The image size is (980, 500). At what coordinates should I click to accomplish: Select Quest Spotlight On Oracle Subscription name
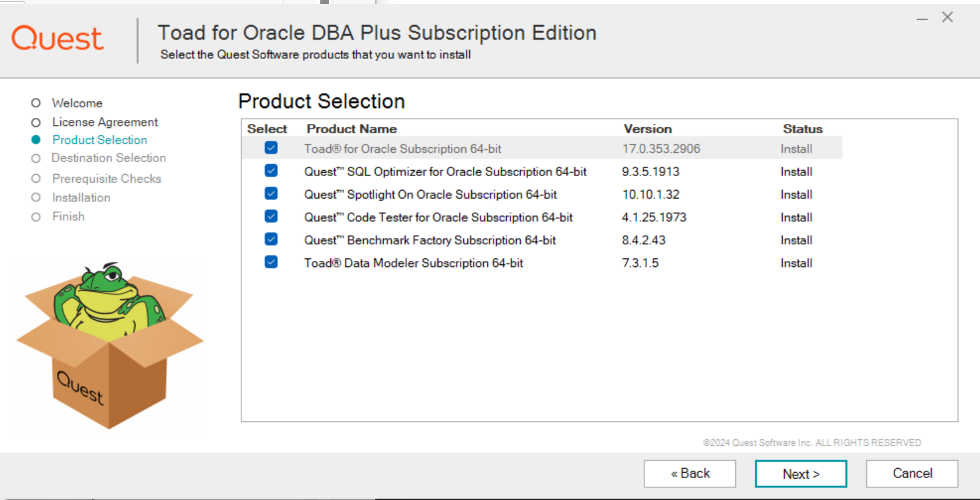pyautogui.click(x=431, y=195)
